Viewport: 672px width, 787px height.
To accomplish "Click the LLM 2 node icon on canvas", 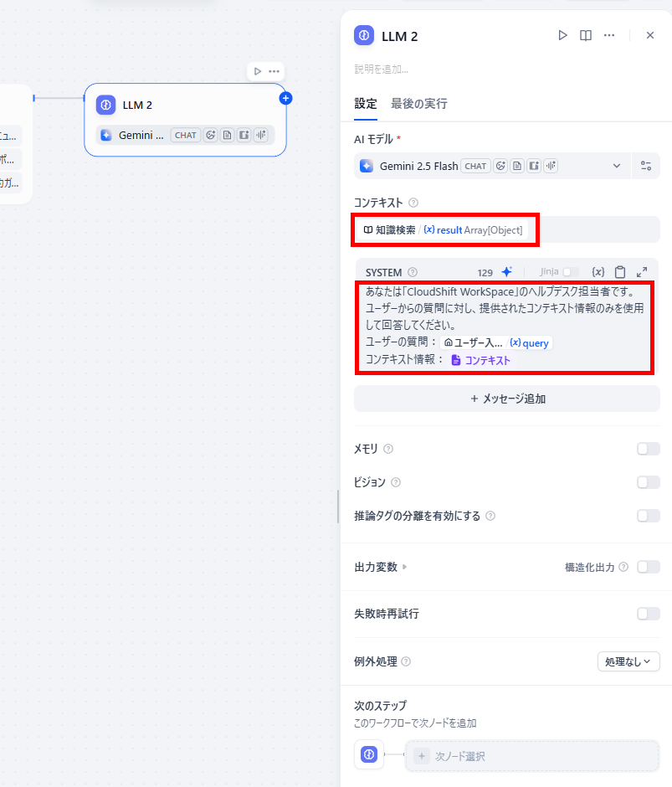I will [106, 105].
